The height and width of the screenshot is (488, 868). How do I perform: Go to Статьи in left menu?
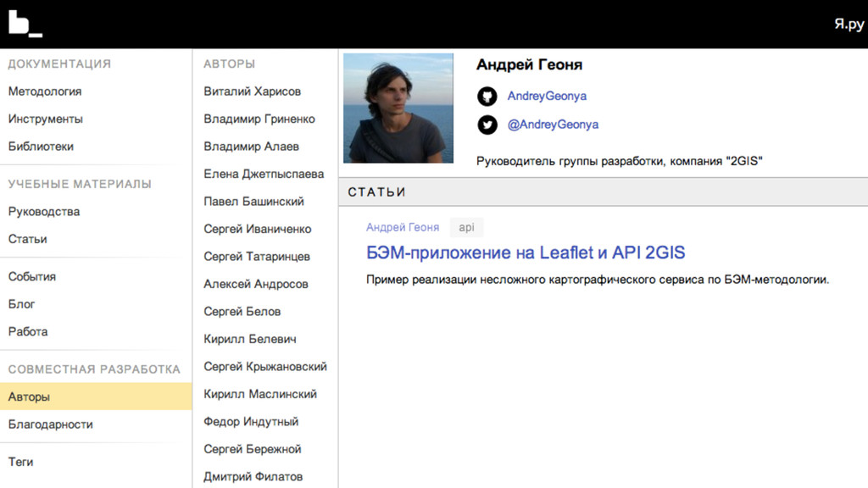(x=28, y=239)
